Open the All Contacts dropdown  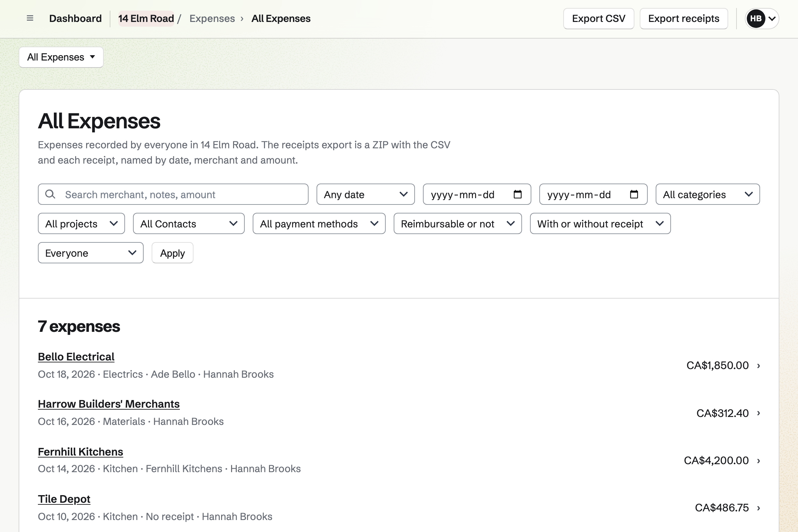189,223
